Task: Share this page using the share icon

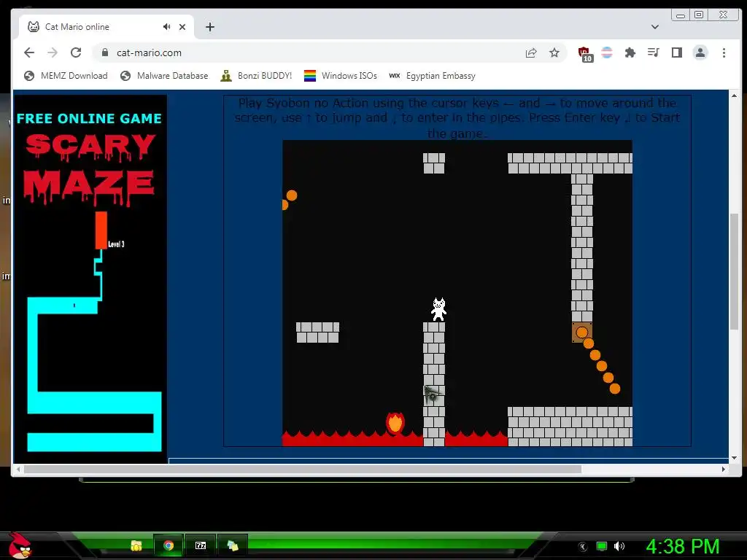Action: click(x=531, y=52)
